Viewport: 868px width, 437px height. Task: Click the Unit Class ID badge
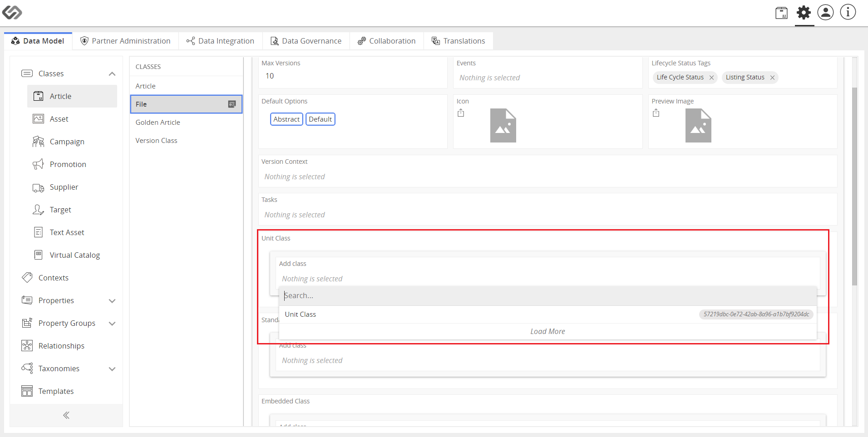pos(756,314)
